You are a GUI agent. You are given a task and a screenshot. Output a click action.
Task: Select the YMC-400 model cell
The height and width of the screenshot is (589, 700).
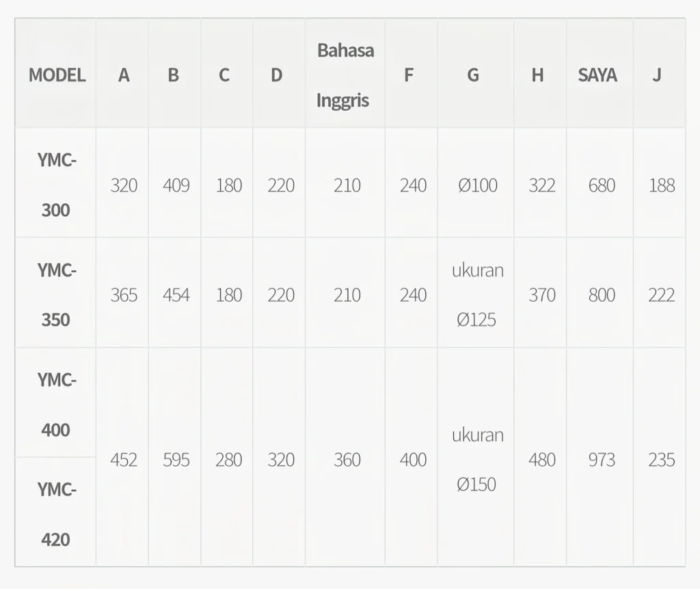[x=56, y=404]
